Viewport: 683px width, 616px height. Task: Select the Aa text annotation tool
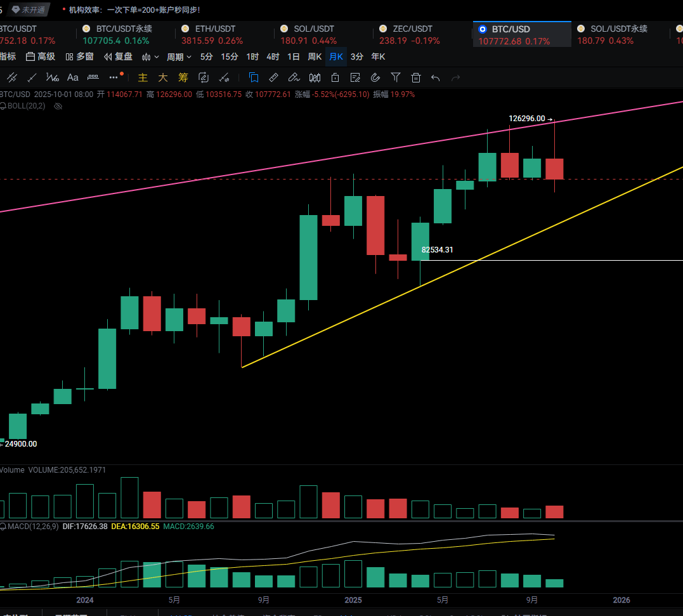tap(73, 77)
